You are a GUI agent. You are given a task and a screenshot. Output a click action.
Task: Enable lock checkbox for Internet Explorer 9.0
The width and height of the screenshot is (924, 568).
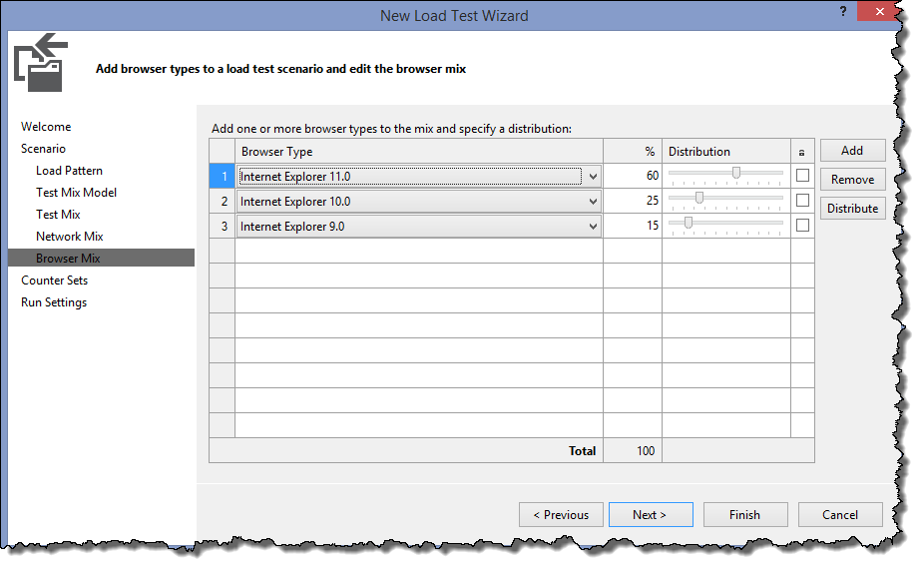pyautogui.click(x=802, y=226)
